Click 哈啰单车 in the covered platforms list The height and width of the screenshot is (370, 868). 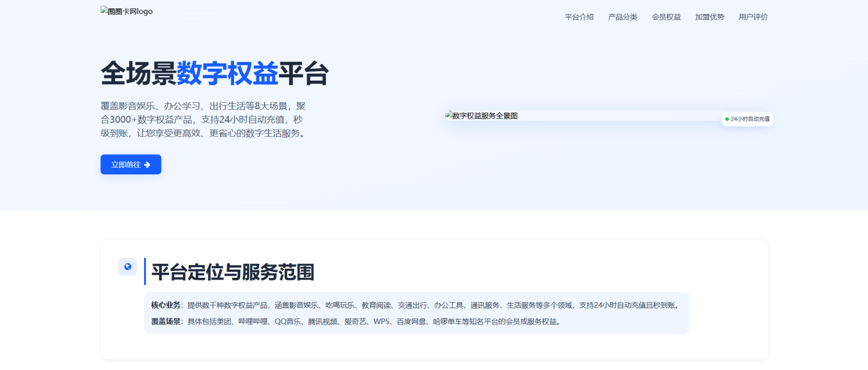447,322
